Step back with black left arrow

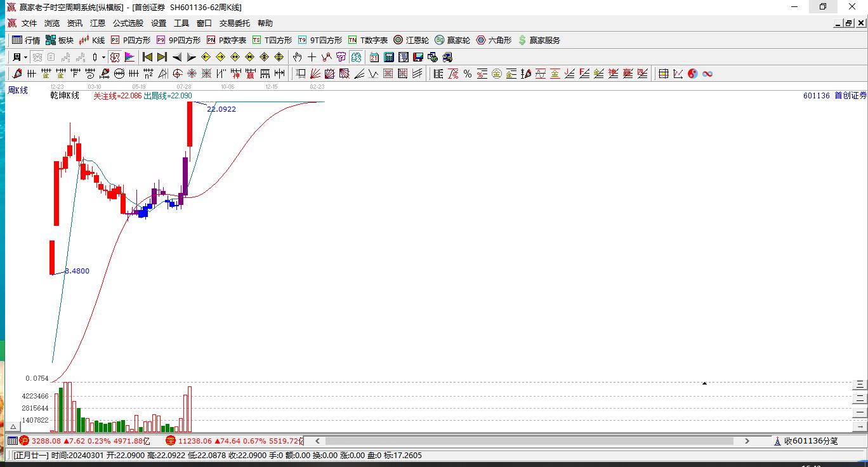(x=177, y=57)
